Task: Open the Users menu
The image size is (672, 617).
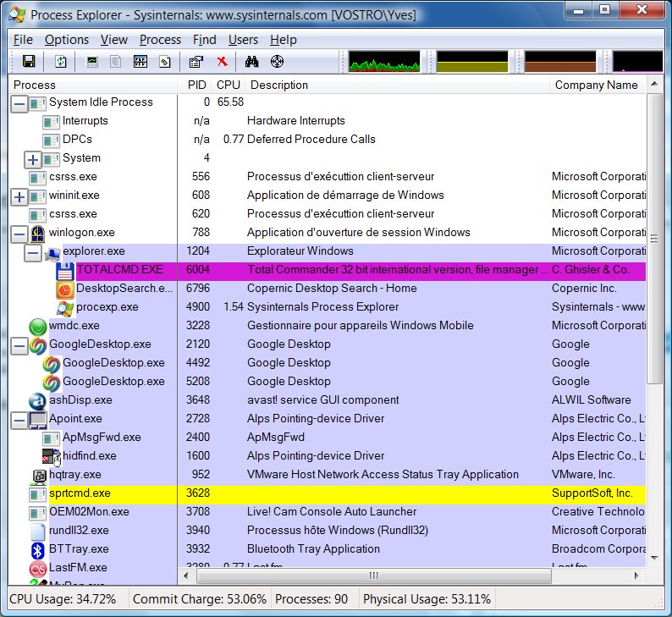Action: click(243, 40)
